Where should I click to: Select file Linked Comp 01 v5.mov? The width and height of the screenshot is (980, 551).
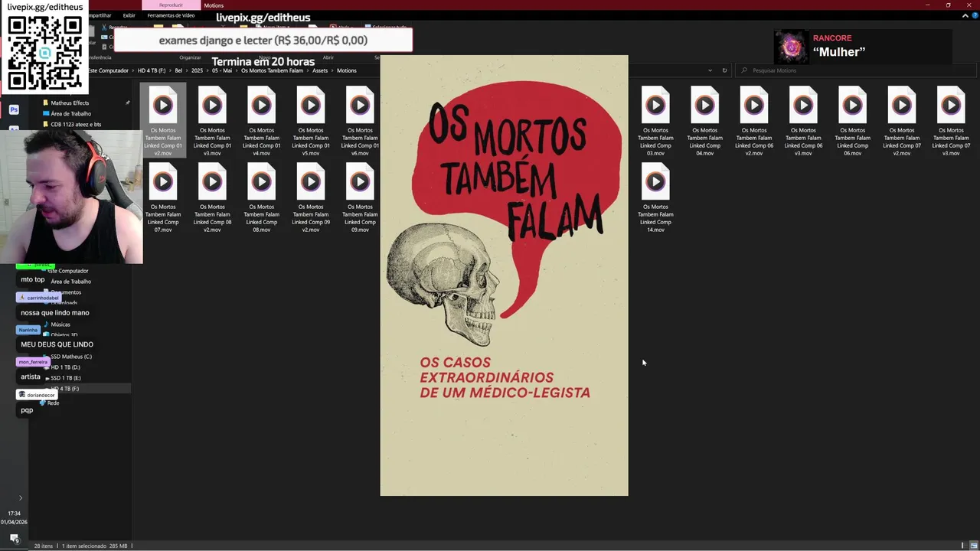click(x=310, y=119)
